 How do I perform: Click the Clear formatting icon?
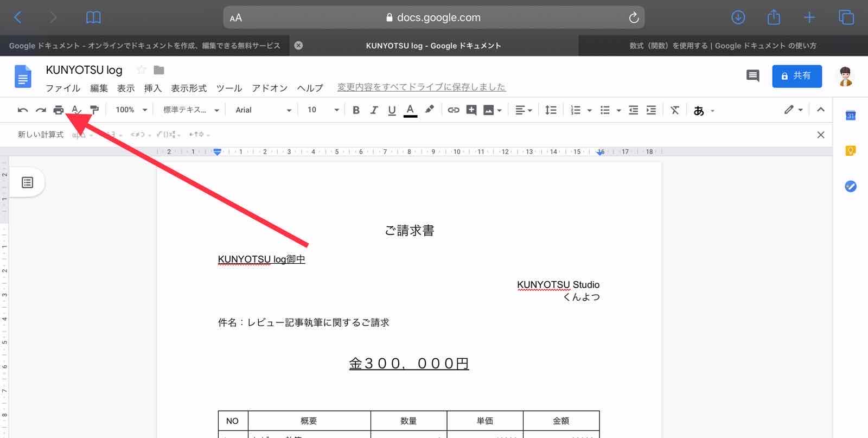click(675, 110)
